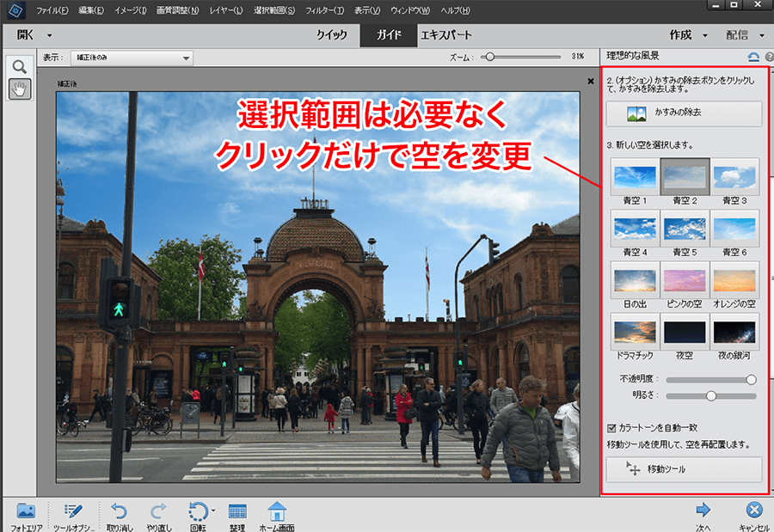The width and height of the screenshot is (774, 532).
Task: Rotate the image with 回転 icon
Action: [x=200, y=511]
